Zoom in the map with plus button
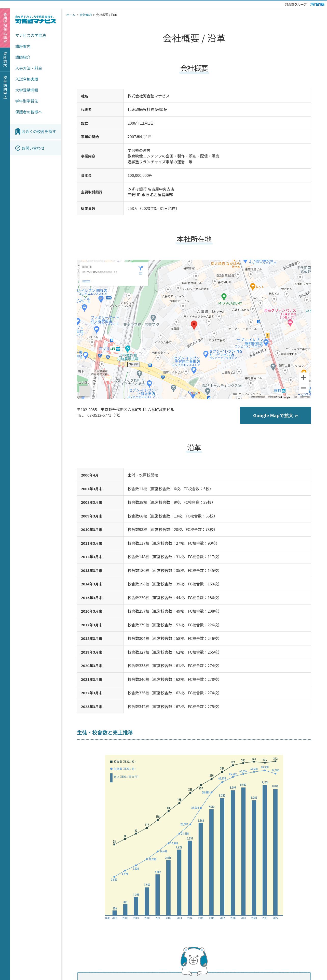This screenshot has width=327, height=980. coord(303,377)
